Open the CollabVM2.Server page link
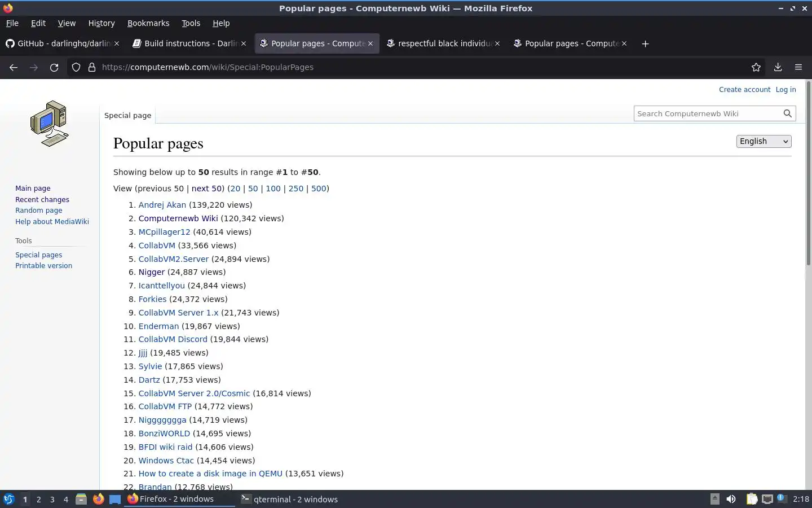Image resolution: width=812 pixels, height=508 pixels. [x=174, y=259]
